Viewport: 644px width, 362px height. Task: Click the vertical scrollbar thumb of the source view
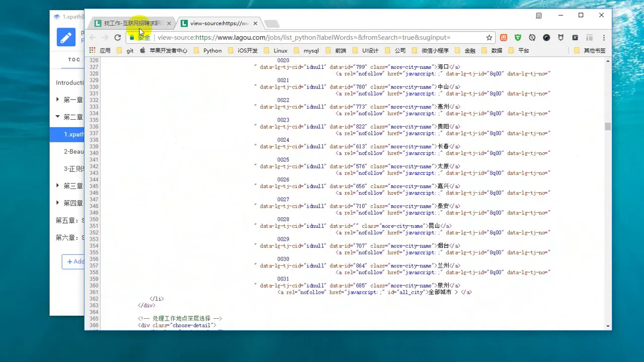tap(608, 126)
